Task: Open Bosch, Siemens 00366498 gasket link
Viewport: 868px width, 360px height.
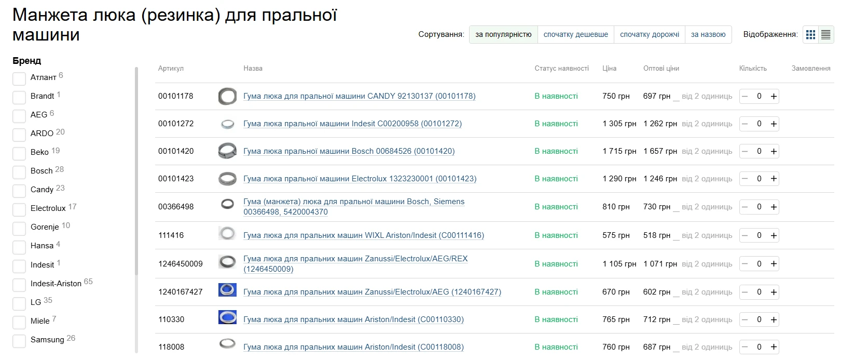Action: click(354, 207)
